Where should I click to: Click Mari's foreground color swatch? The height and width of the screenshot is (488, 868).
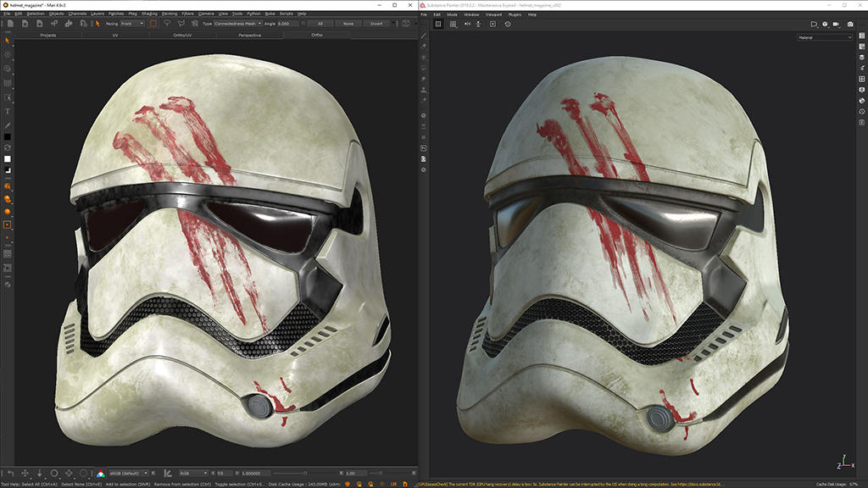(7, 137)
